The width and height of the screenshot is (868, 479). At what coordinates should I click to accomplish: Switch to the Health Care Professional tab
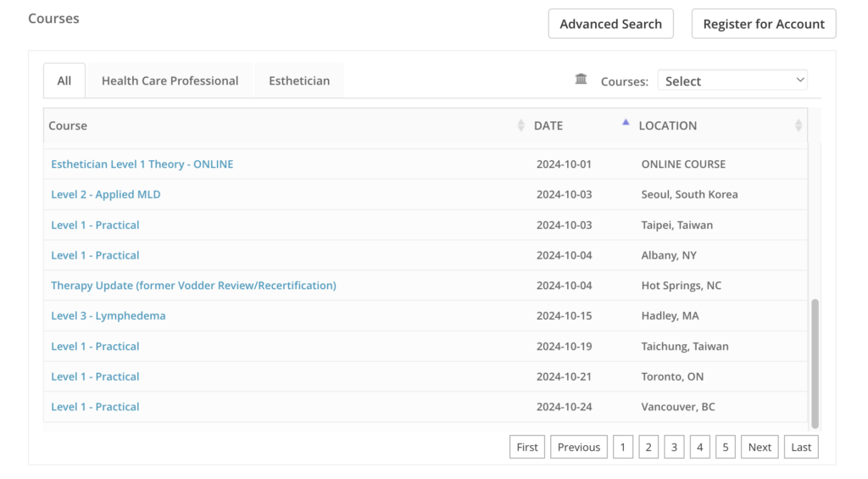tap(170, 81)
